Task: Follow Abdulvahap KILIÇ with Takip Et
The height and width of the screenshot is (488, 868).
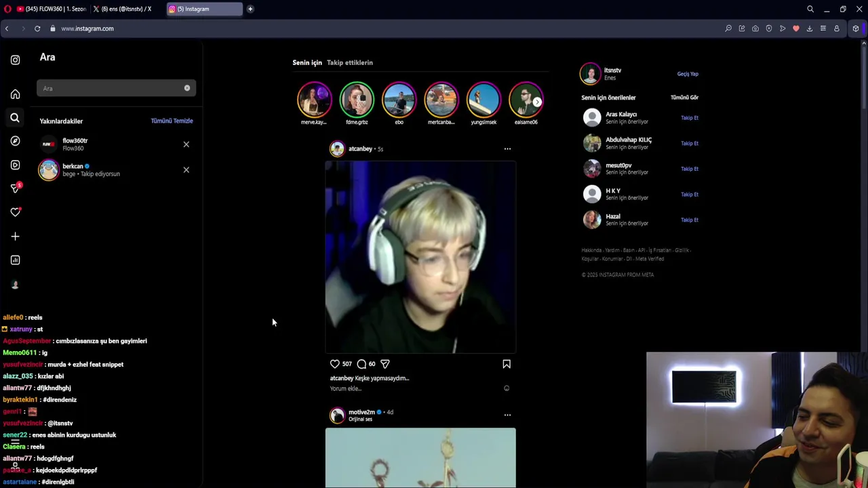Action: tap(690, 144)
